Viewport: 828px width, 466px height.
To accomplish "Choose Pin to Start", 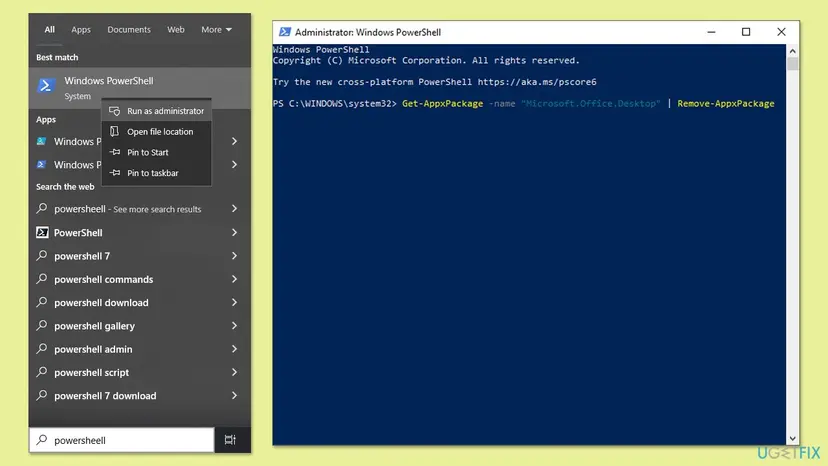I will pos(156,152).
